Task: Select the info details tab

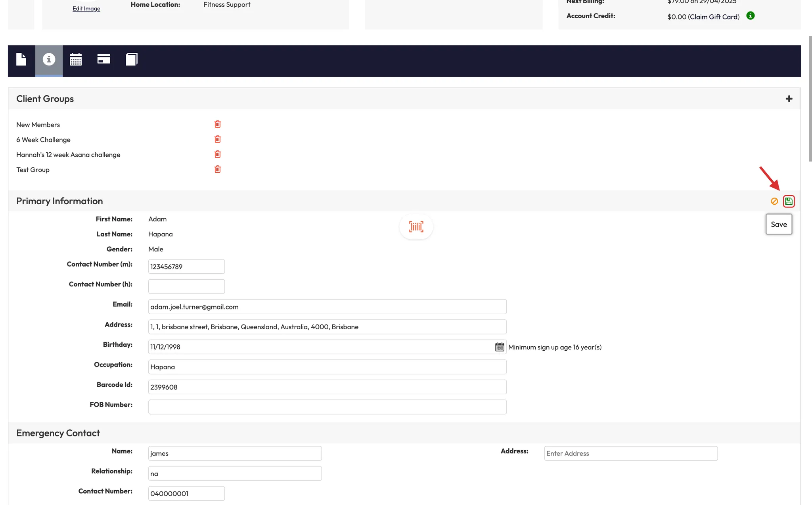Action: coord(49,60)
